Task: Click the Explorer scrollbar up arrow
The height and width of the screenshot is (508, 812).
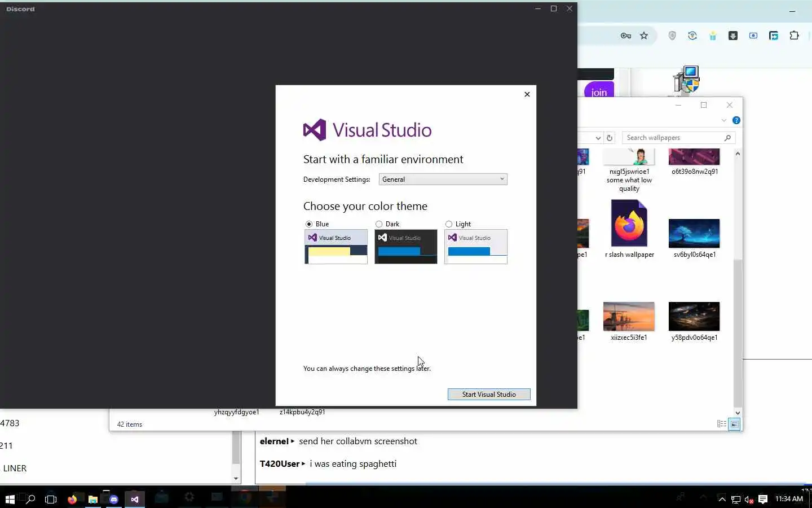Action: [x=738, y=154]
